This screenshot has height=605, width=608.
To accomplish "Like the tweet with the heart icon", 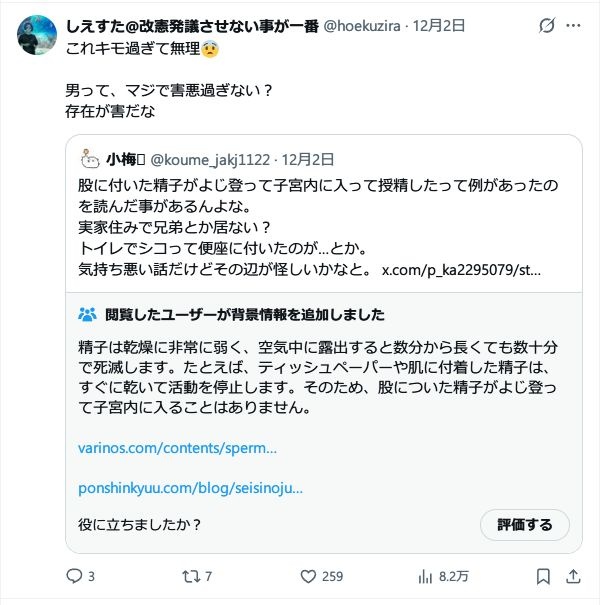I will (308, 576).
